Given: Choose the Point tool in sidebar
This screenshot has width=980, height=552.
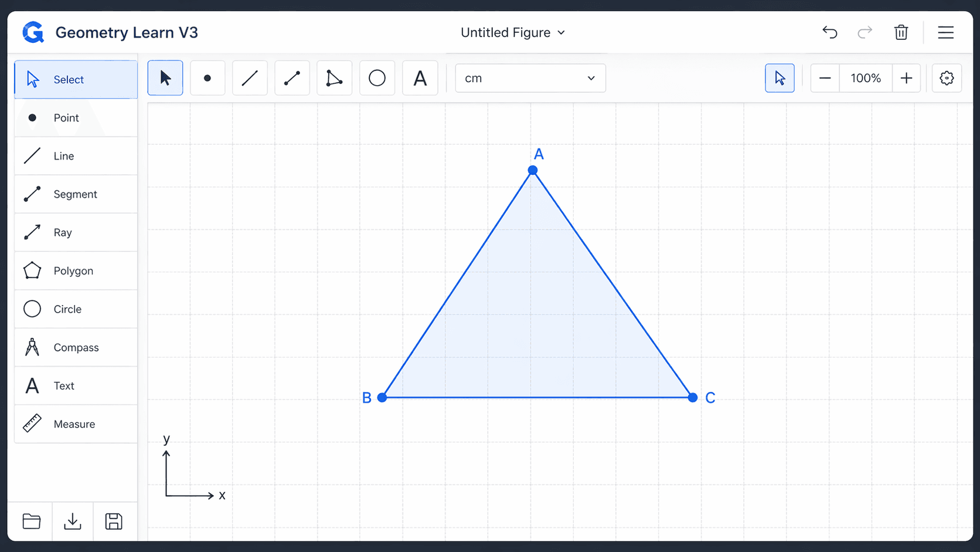Looking at the screenshot, I should pos(76,118).
